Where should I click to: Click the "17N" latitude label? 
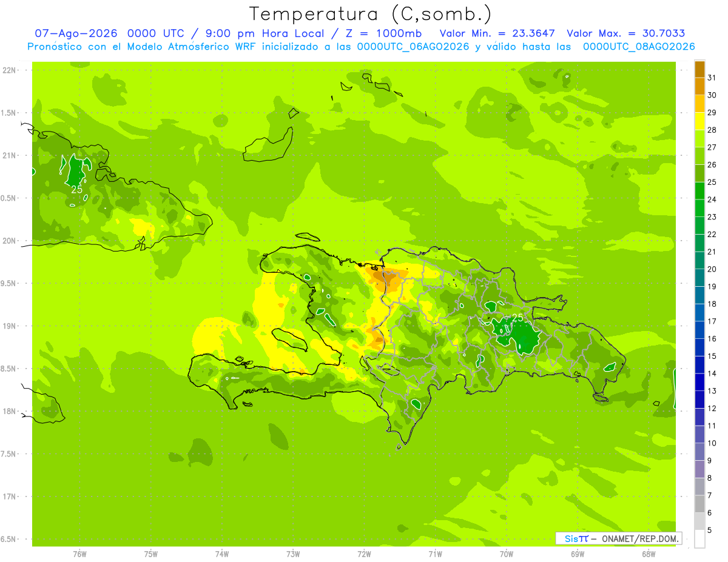coord(9,497)
